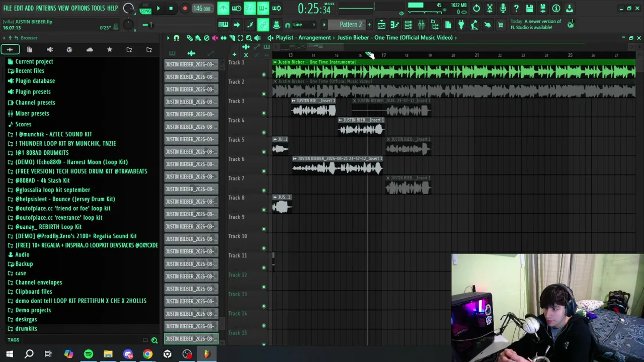Screen dimensions: 644x362
Task: Open the EDIT menu
Action: (19, 8)
